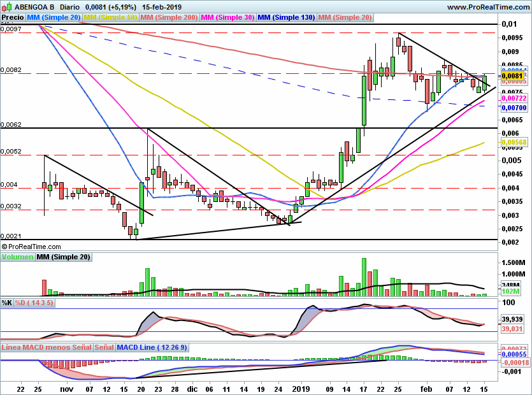
Task: Click the 100 stochastic axis label
Action: tap(508, 303)
